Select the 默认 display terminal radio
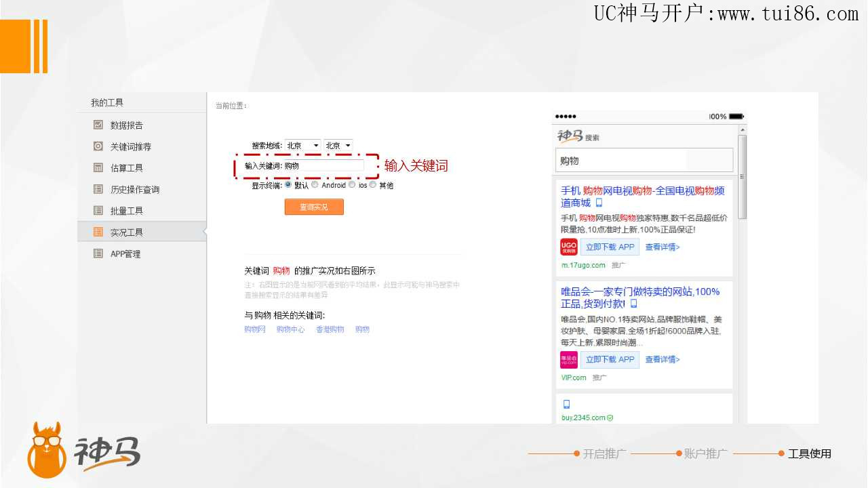 tap(288, 184)
